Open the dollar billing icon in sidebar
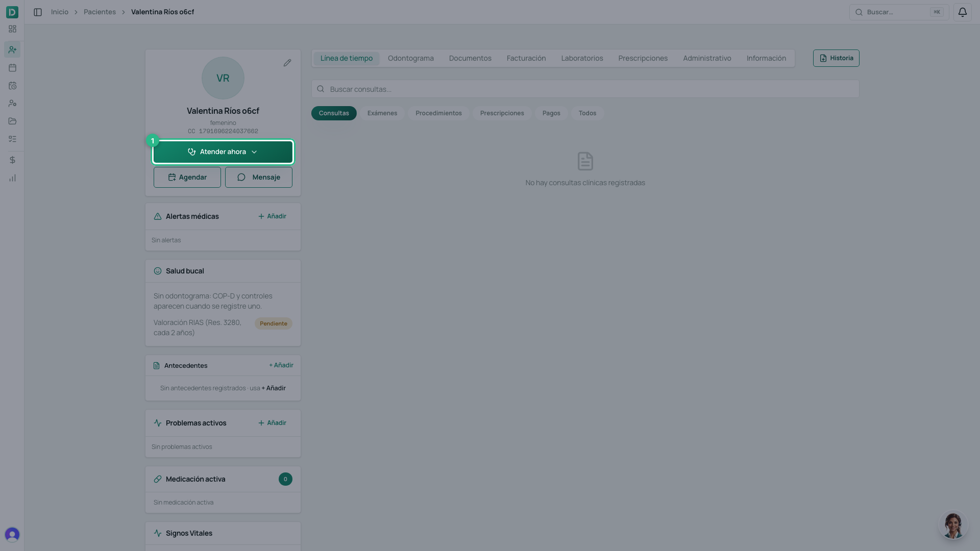 12,160
